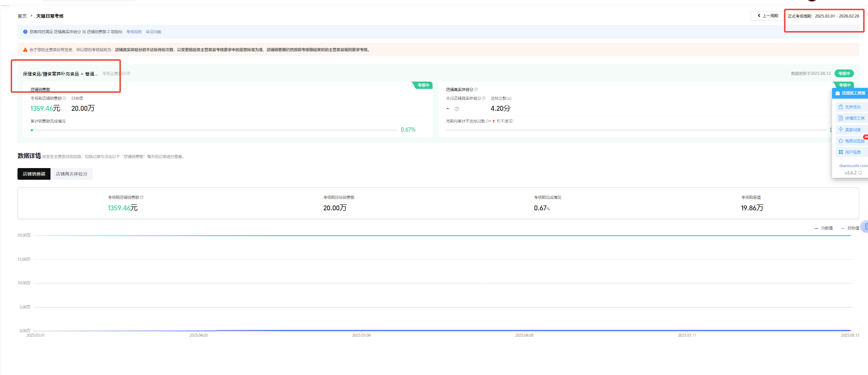
Task: Click the refresh icon beside v3.6.2
Action: (860, 173)
